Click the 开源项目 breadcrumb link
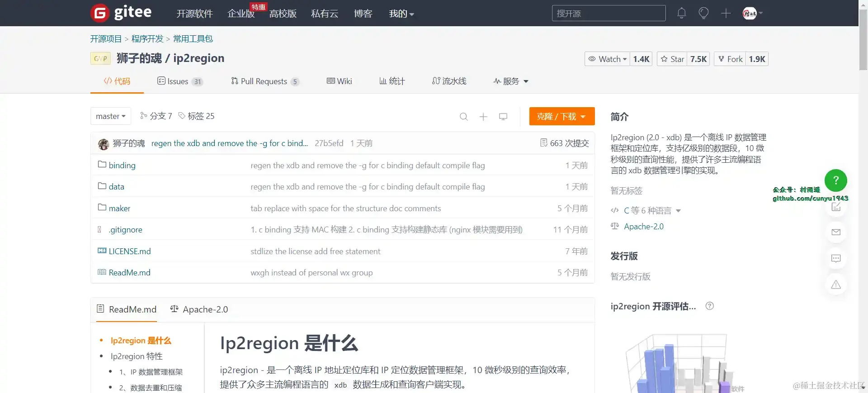The height and width of the screenshot is (393, 868). pos(106,38)
